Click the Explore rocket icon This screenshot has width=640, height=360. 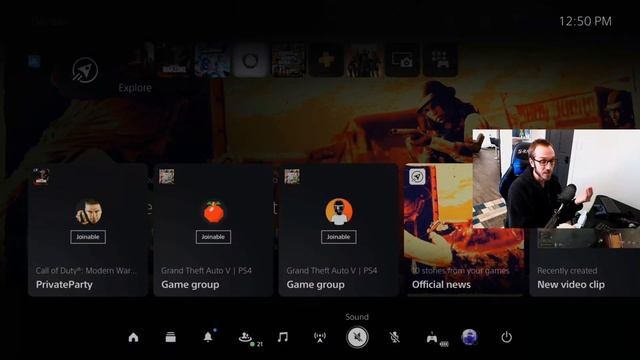point(85,70)
